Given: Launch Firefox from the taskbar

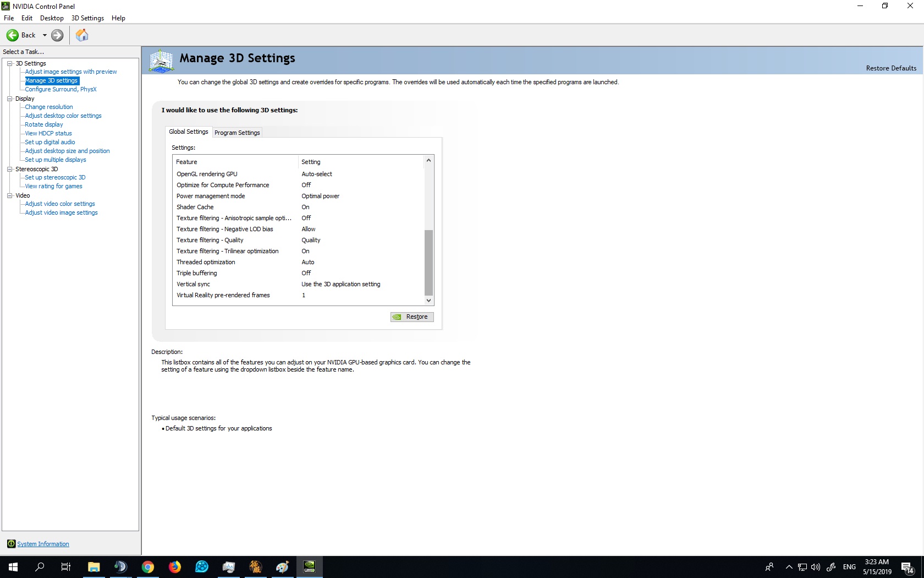Looking at the screenshot, I should (174, 567).
